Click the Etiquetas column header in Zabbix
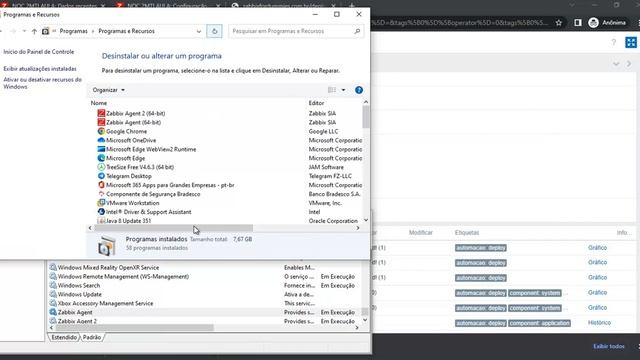Screen dimensions: 640x360 pyautogui.click(x=467, y=233)
